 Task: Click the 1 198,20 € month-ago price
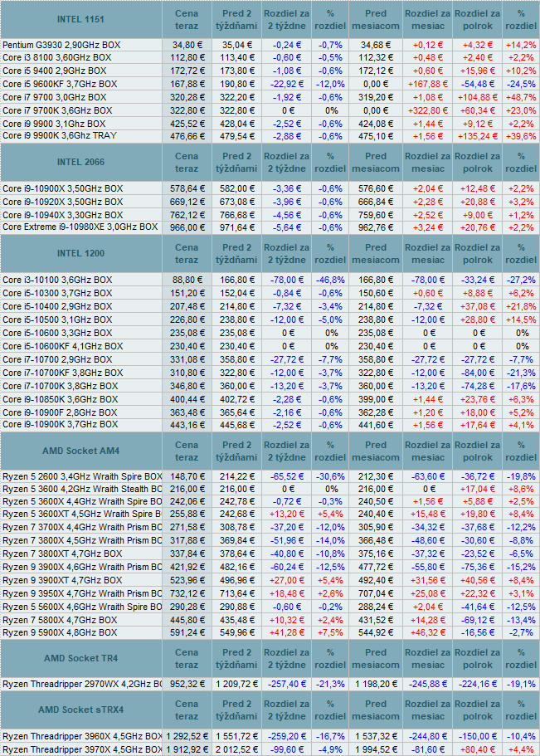coord(376,684)
